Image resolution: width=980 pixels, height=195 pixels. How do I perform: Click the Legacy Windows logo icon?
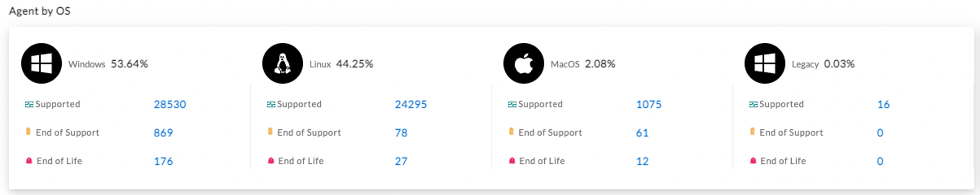click(x=765, y=63)
